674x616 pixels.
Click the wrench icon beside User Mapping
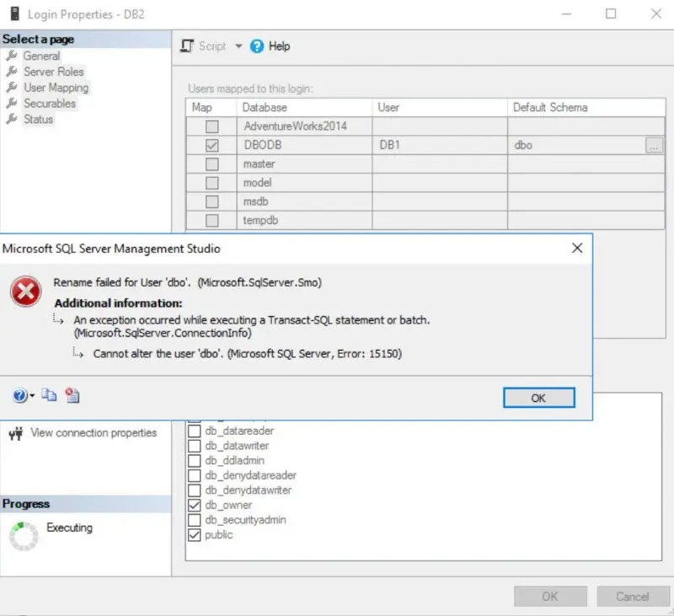coord(12,88)
